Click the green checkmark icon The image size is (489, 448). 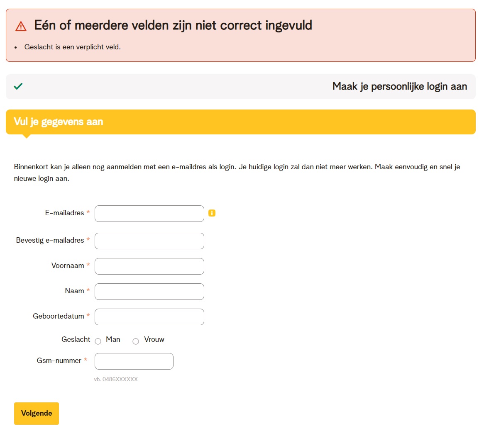(18, 86)
